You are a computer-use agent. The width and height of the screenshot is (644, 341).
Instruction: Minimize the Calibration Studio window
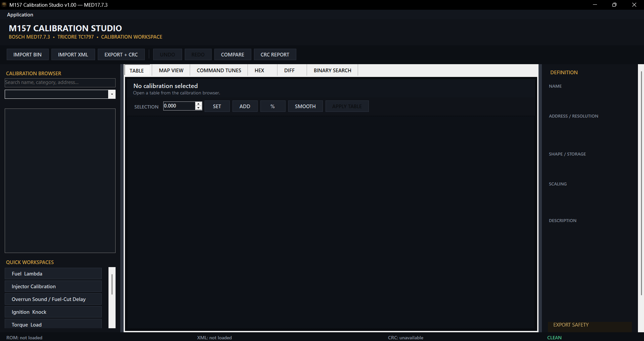595,5
